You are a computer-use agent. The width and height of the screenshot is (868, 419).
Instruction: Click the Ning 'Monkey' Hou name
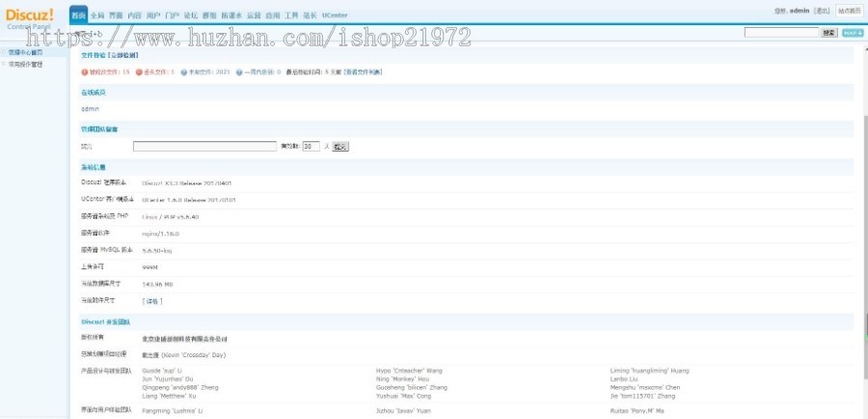pos(402,379)
